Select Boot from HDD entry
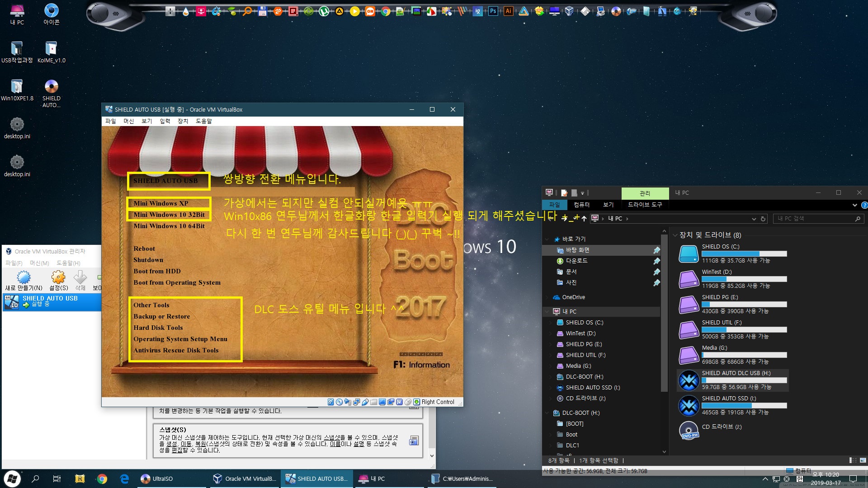 pos(157,271)
